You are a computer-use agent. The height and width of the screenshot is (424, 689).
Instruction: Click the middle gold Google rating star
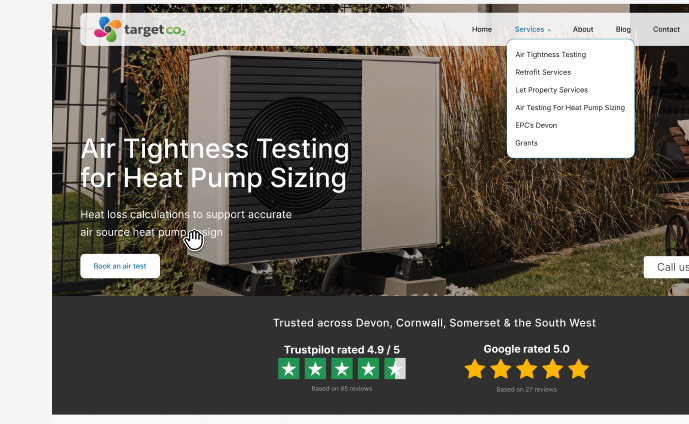tap(527, 369)
